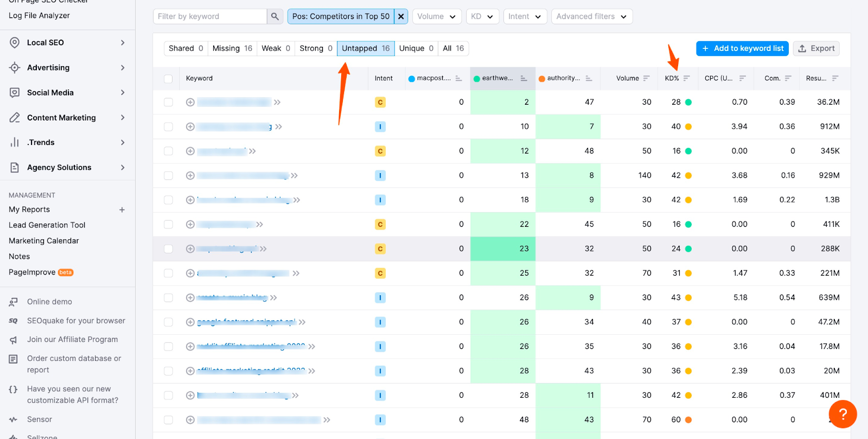Open Marketing Calendar link
Image resolution: width=868 pixels, height=439 pixels.
pyautogui.click(x=44, y=241)
